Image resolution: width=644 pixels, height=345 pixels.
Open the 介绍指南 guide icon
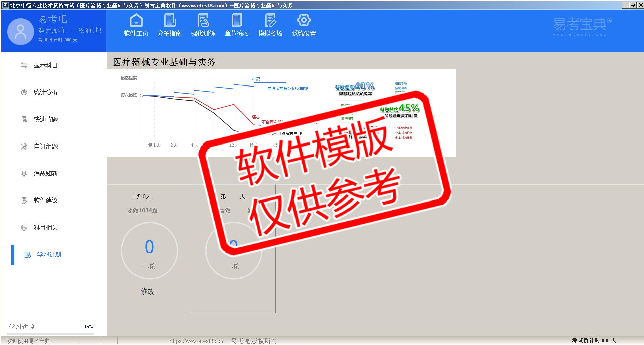point(170,21)
